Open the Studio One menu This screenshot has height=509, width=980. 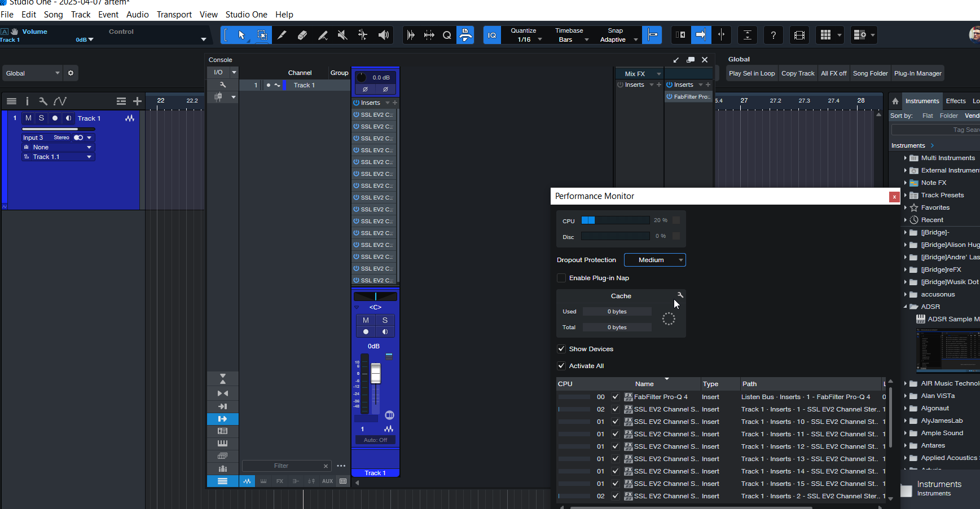click(247, 15)
